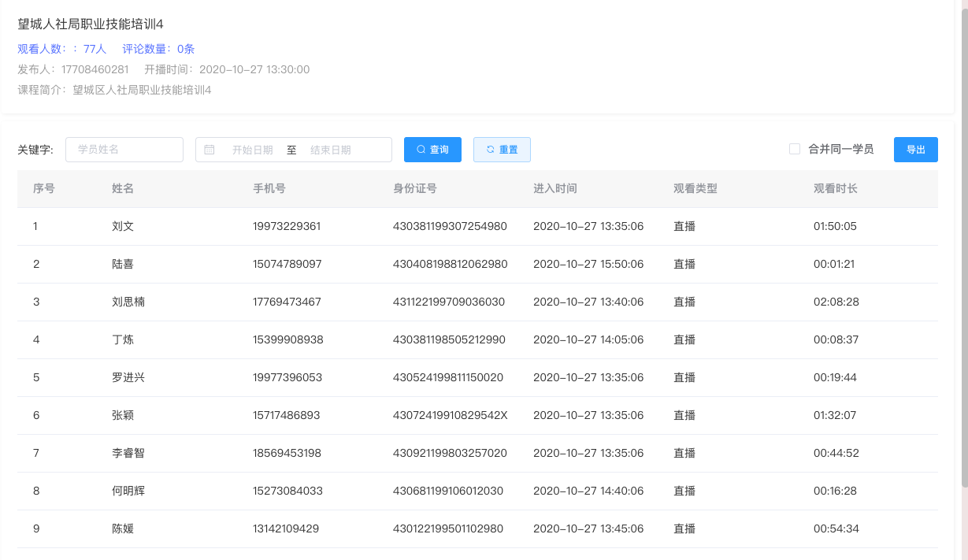Screen dimensions: 968x560
Task: Click ID number 430524199811150020
Action: click(x=448, y=378)
